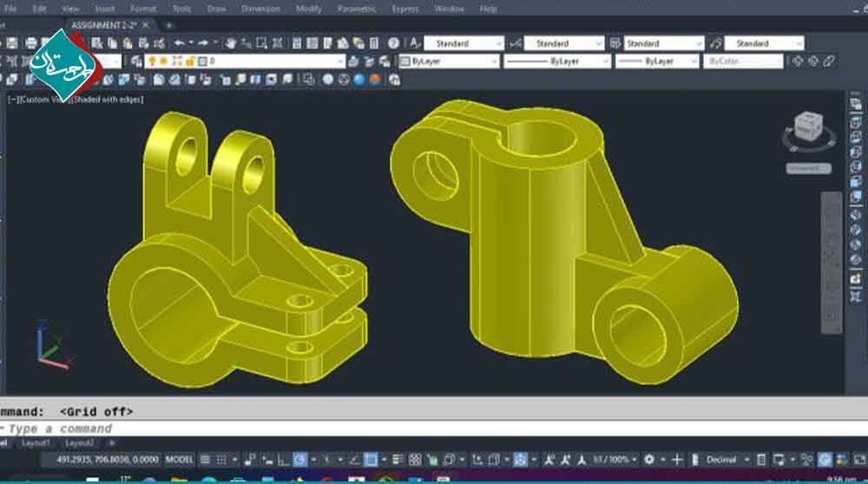
Task: Open the Table Style icon
Action: tap(615, 43)
